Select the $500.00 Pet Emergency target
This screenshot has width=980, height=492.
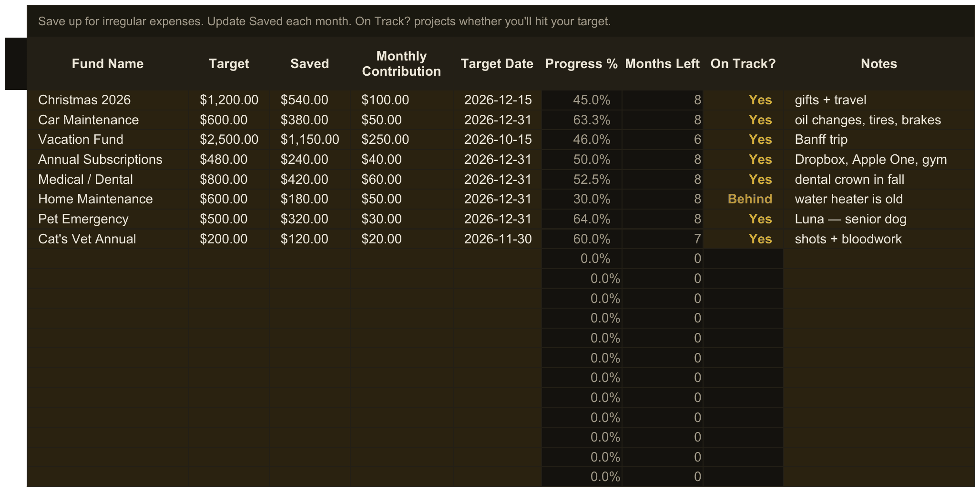click(229, 219)
